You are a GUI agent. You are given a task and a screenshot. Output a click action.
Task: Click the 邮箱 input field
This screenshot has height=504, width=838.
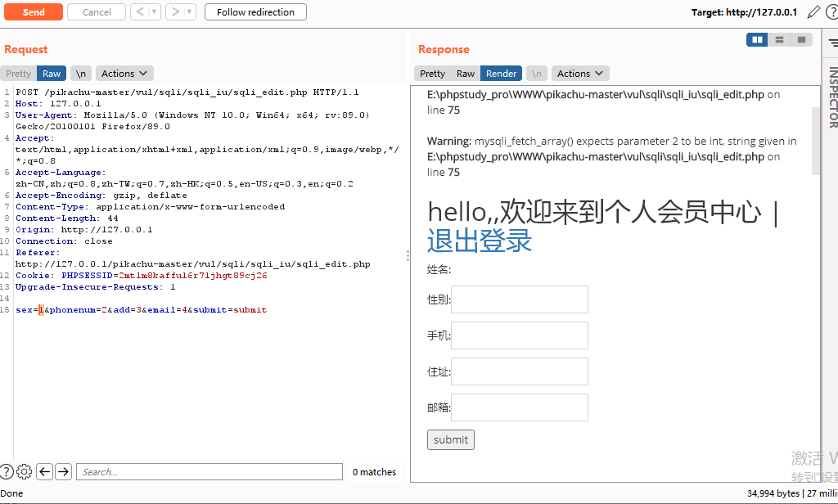[520, 407]
